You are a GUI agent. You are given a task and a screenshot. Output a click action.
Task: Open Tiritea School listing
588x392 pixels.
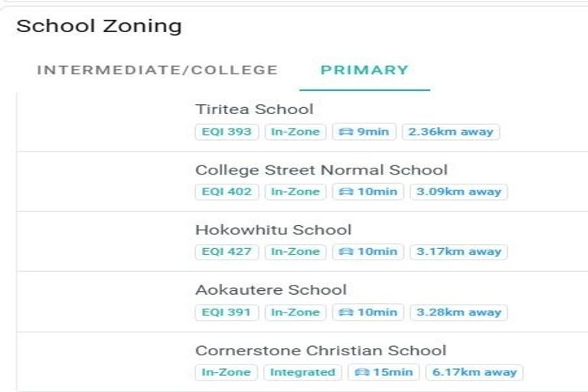254,109
